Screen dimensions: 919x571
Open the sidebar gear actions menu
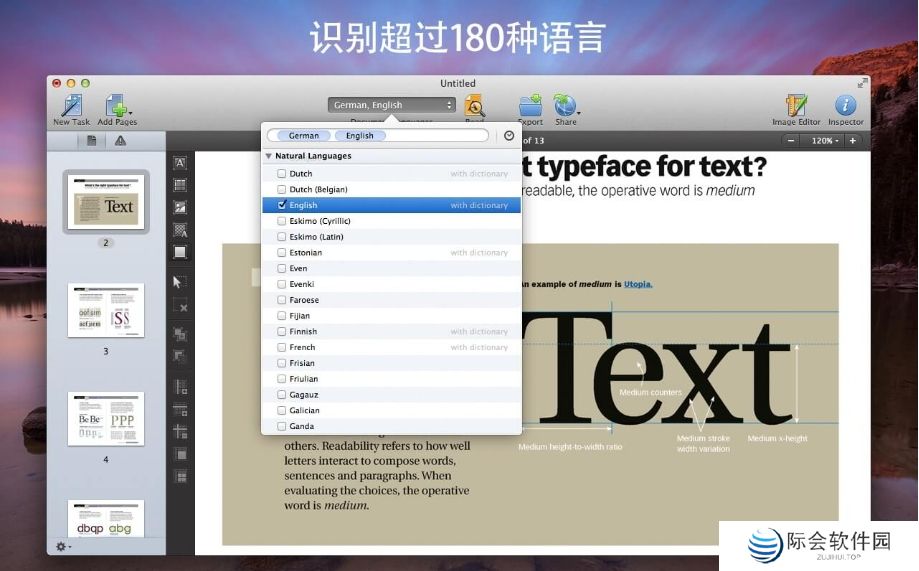pos(63,546)
